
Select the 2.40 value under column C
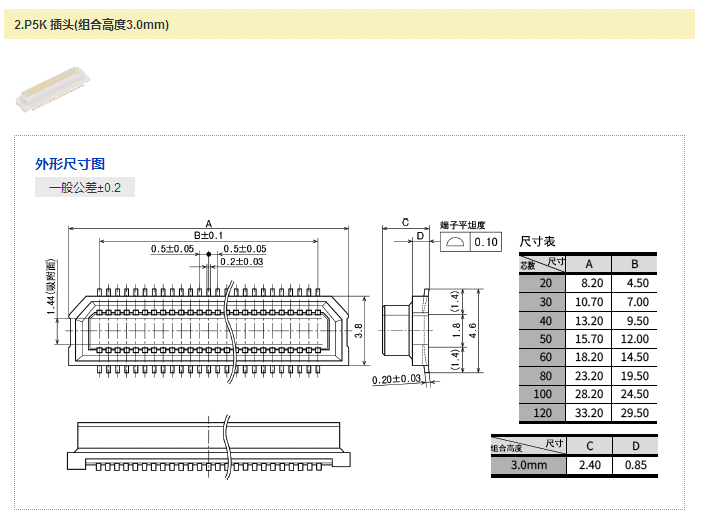(x=590, y=465)
